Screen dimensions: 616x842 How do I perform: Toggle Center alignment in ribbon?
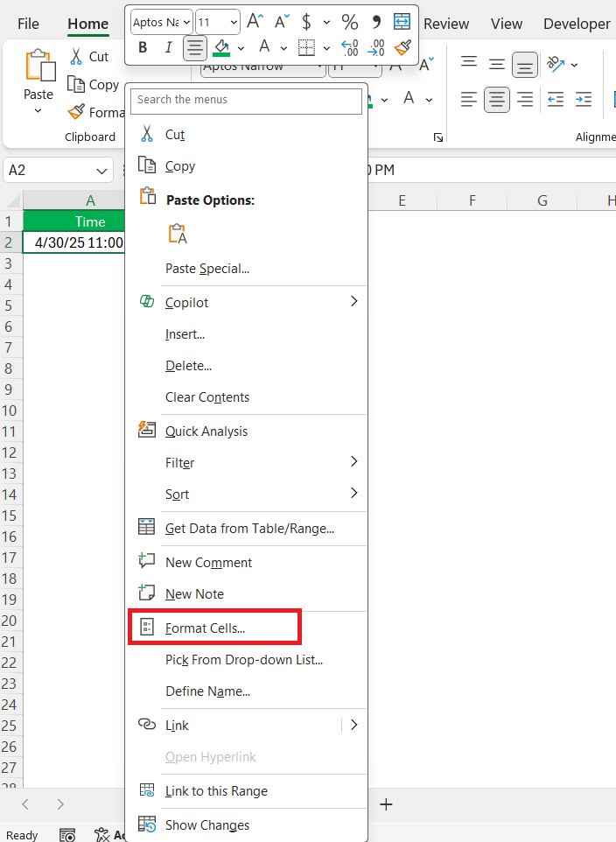pos(497,100)
